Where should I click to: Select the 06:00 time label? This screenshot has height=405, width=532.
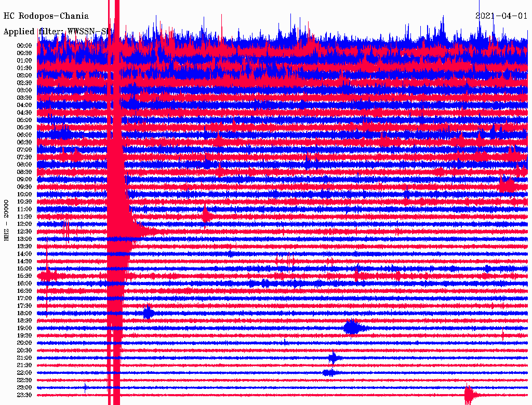[x=24, y=135]
